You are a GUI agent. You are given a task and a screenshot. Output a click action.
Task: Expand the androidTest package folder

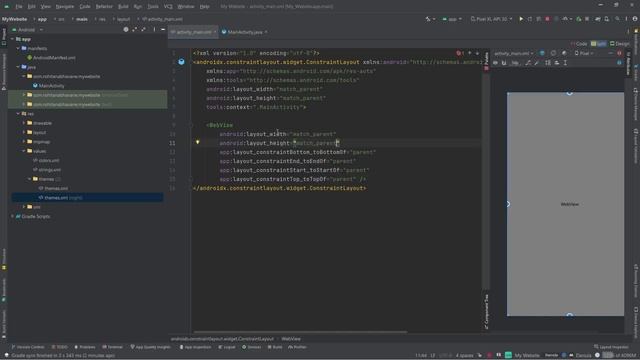24,95
